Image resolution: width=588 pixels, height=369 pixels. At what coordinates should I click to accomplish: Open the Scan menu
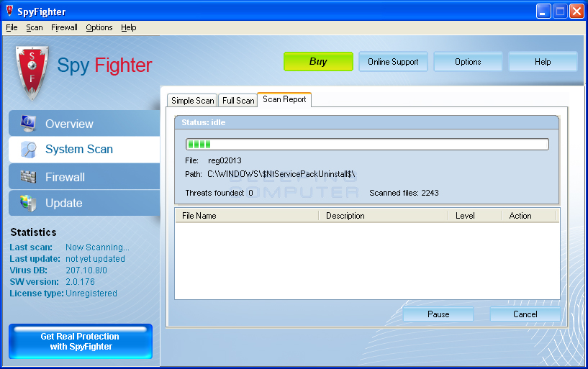point(35,27)
